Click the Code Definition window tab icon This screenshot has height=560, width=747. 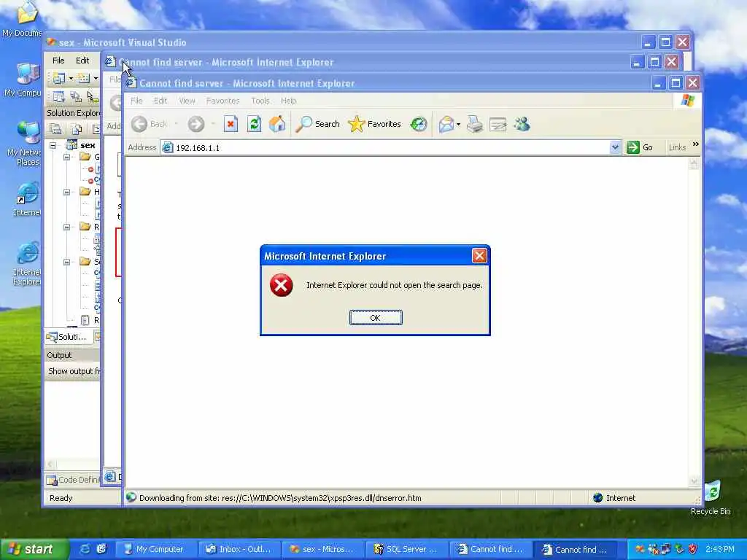click(52, 480)
